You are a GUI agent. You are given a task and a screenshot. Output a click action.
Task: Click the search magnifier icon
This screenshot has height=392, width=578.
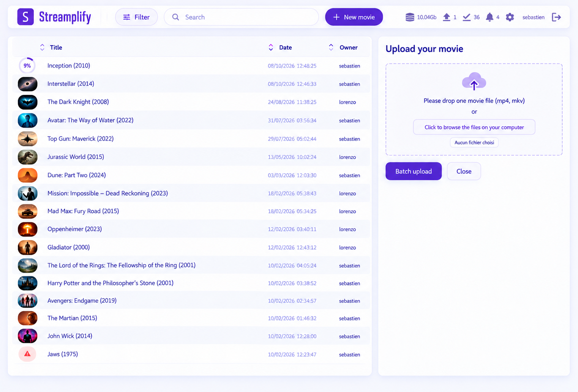coord(175,17)
